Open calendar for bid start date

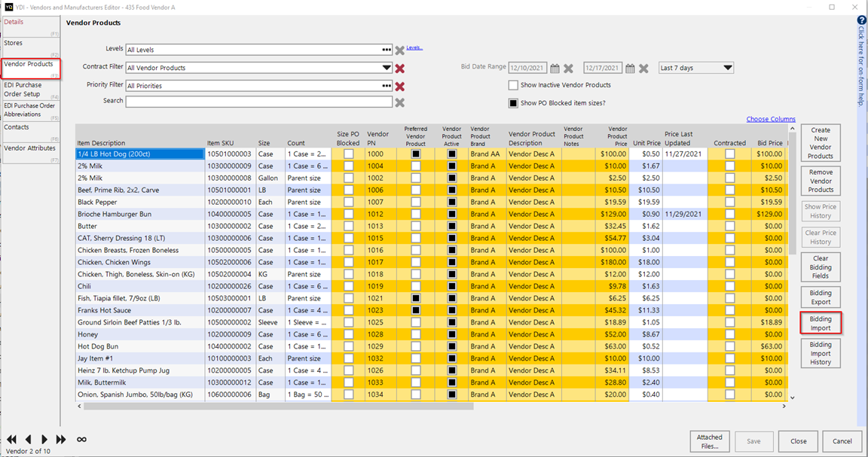[555, 69]
